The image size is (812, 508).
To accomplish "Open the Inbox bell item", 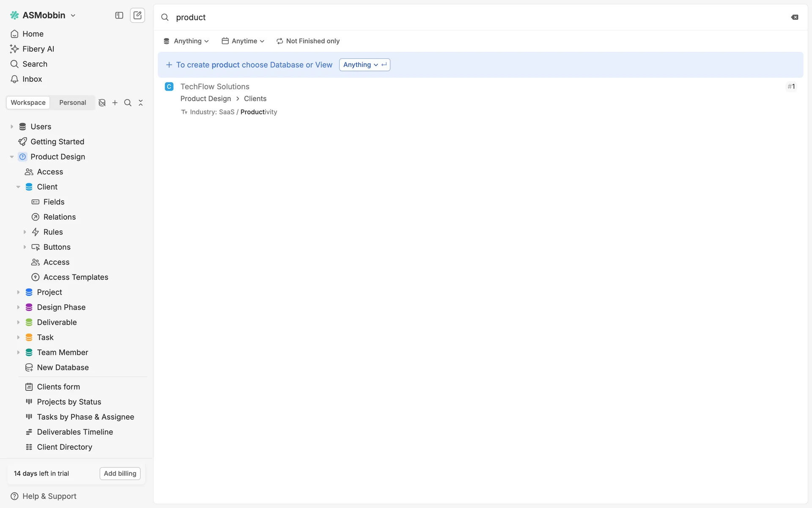I will click(32, 79).
